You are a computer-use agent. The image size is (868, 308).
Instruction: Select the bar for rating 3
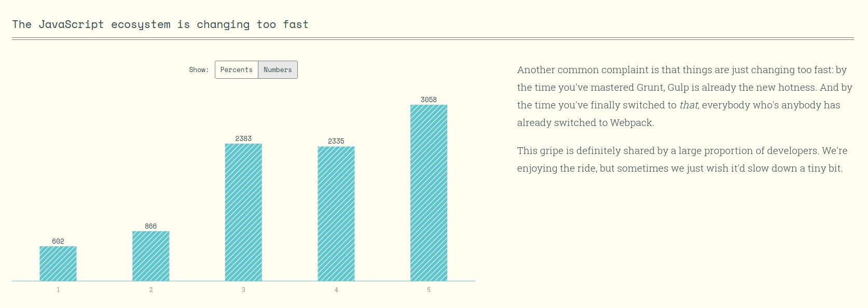[x=243, y=212]
